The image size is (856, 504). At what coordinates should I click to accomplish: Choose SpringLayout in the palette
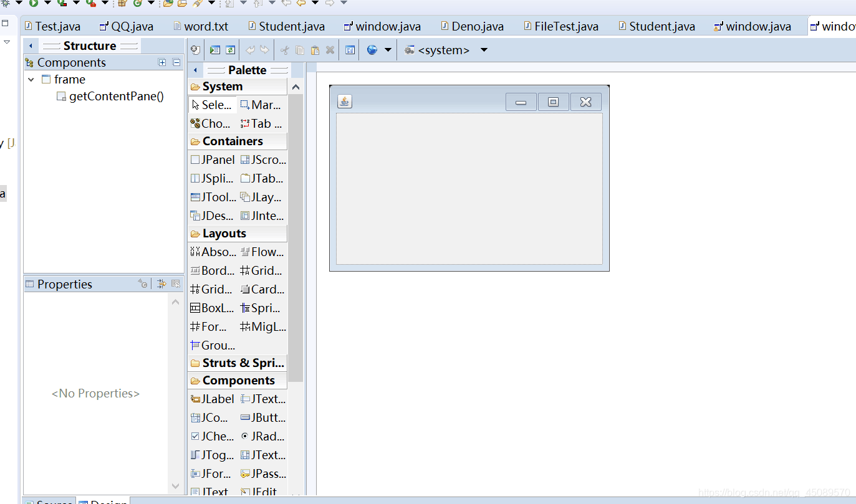click(262, 308)
